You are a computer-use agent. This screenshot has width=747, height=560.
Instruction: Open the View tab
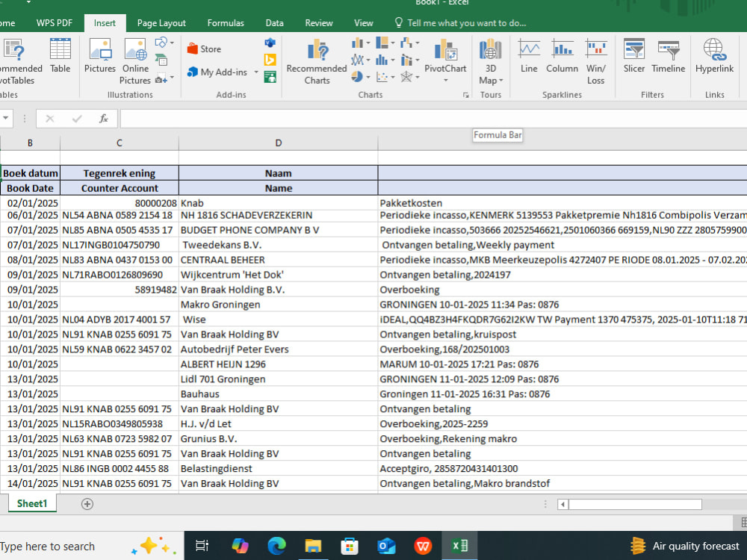click(x=364, y=23)
